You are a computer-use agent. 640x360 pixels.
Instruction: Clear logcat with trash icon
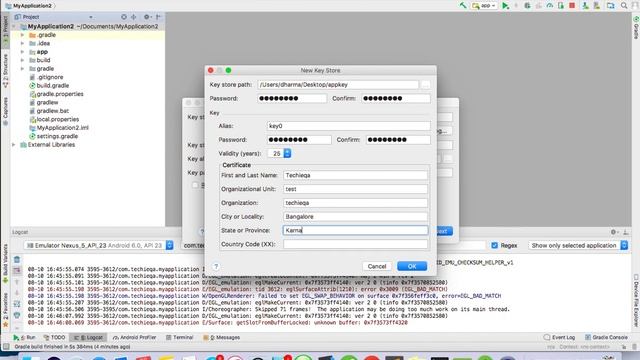coord(17,260)
